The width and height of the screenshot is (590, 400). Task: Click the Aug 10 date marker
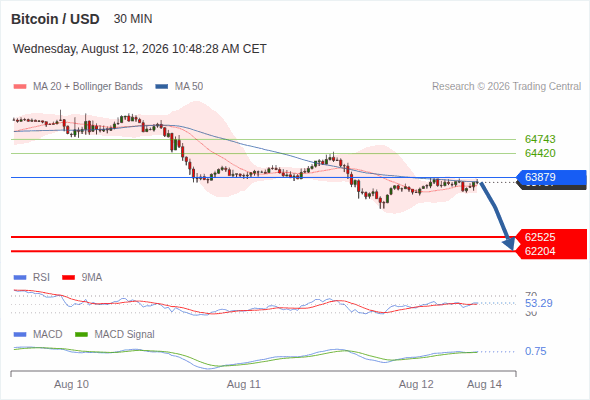coord(71,384)
